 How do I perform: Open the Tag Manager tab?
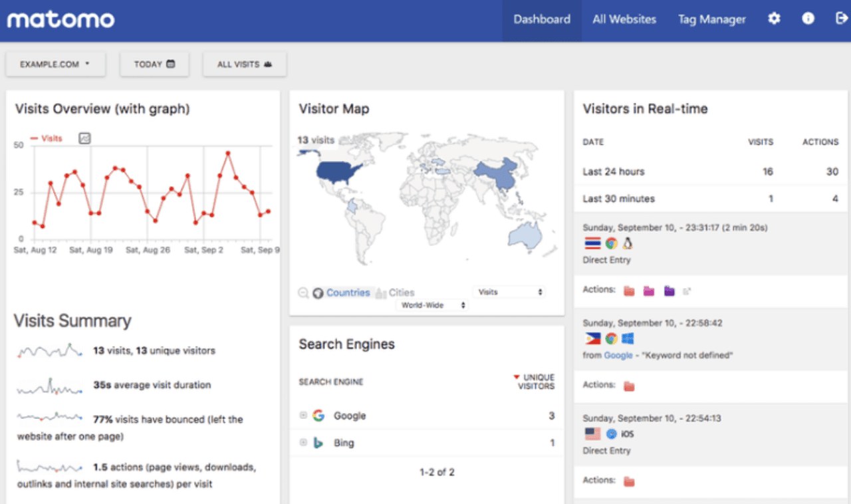[x=711, y=20]
